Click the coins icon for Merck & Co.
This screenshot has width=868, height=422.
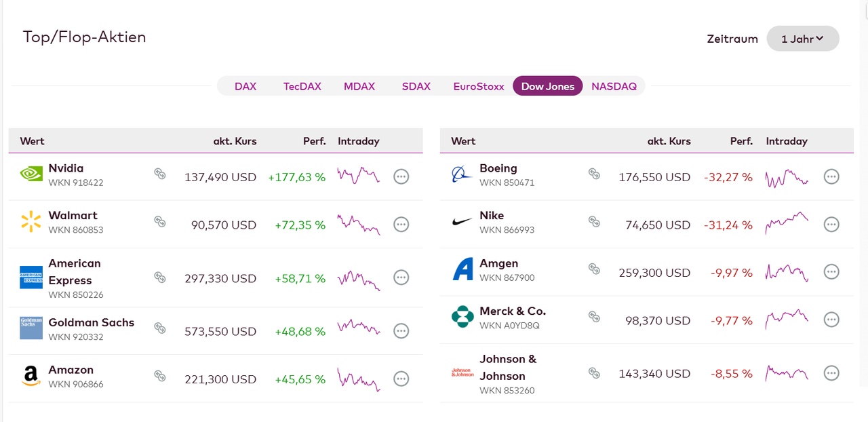point(594,317)
